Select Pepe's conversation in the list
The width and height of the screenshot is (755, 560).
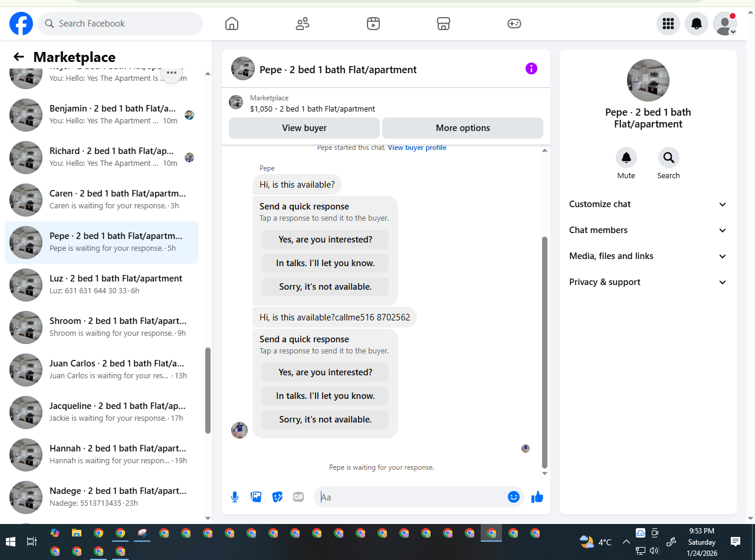point(101,243)
